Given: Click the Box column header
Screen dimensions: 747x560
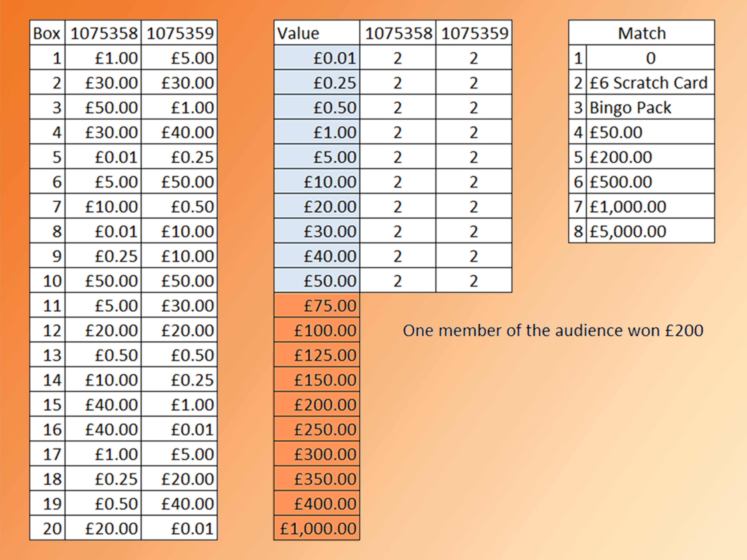Looking at the screenshot, I should pyautogui.click(x=47, y=33).
